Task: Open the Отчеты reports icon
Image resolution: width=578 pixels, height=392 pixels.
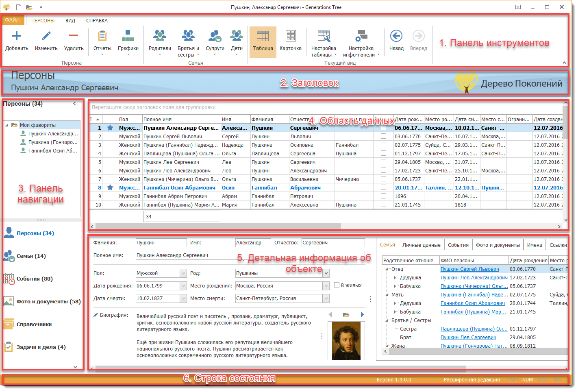Action: (102, 36)
